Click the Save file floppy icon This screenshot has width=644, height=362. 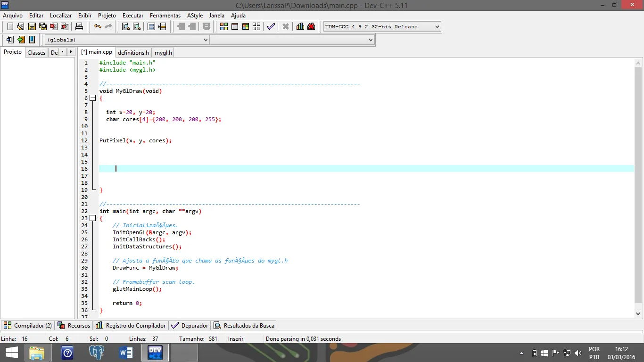32,26
